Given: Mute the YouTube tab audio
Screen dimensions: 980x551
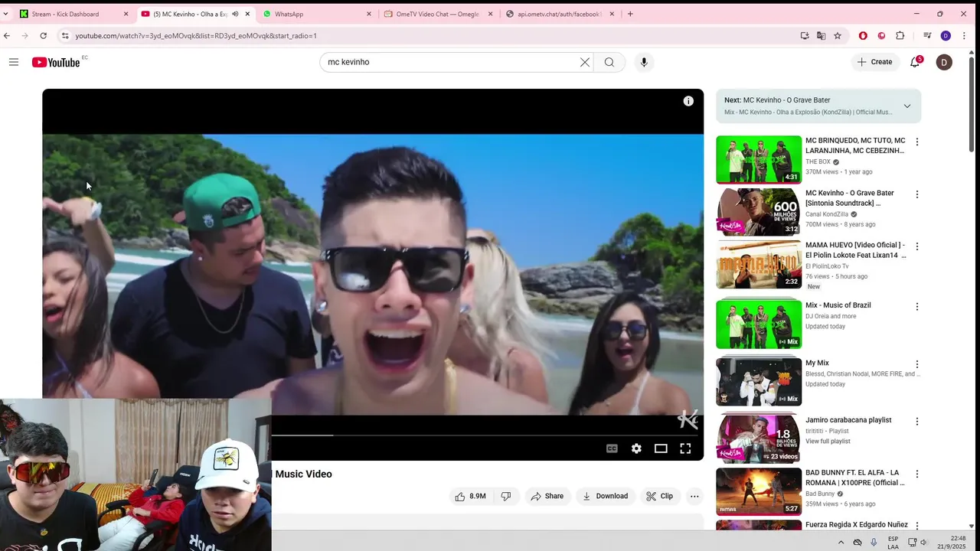Looking at the screenshot, I should click(x=235, y=14).
